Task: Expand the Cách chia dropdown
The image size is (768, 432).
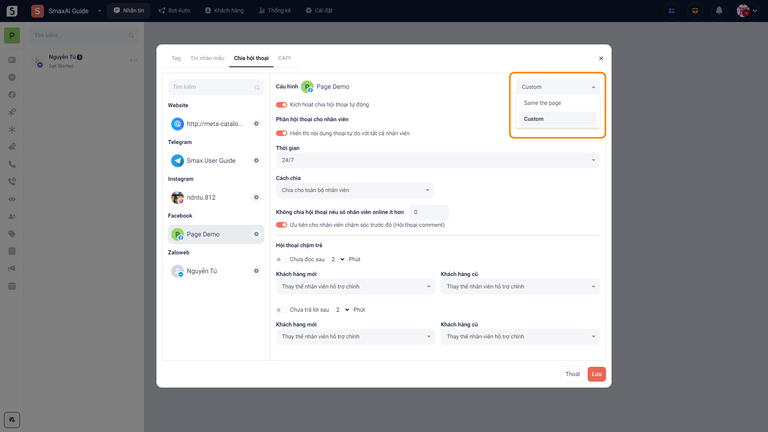Action: [355, 189]
